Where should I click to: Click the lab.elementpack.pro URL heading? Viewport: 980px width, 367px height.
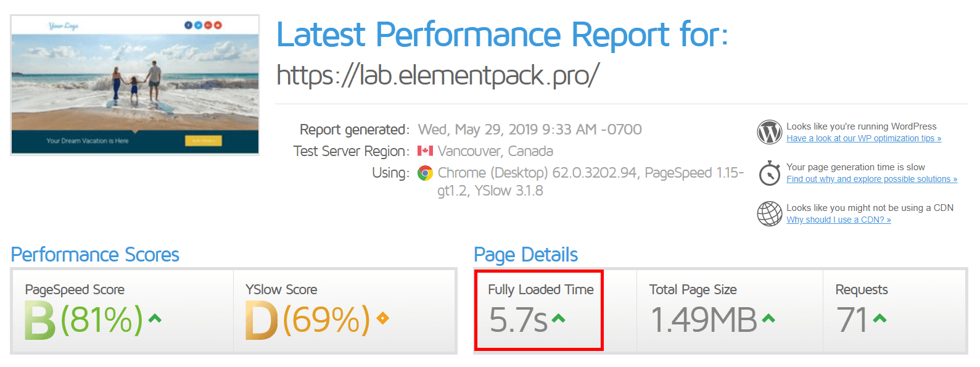point(437,76)
